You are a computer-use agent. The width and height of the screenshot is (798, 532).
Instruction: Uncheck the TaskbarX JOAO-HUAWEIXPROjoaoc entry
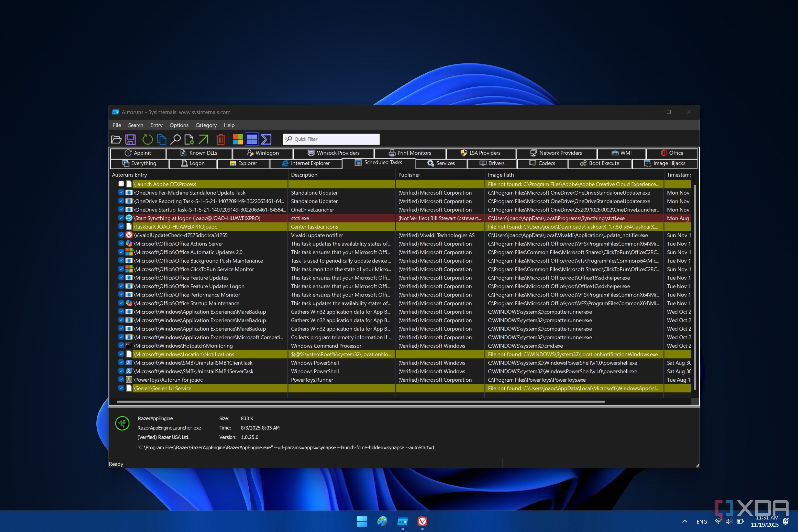coord(121,226)
